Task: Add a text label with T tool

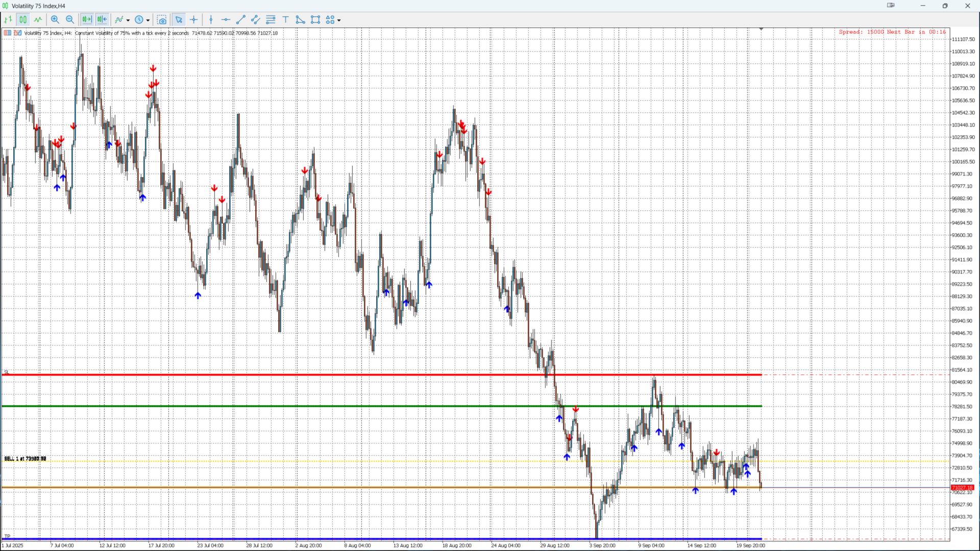Action: (285, 20)
